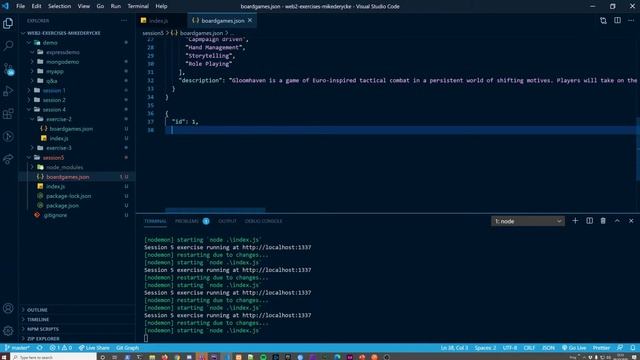The height and width of the screenshot is (360, 640).
Task: Change language mode JSON in status bar
Action: coord(548,348)
